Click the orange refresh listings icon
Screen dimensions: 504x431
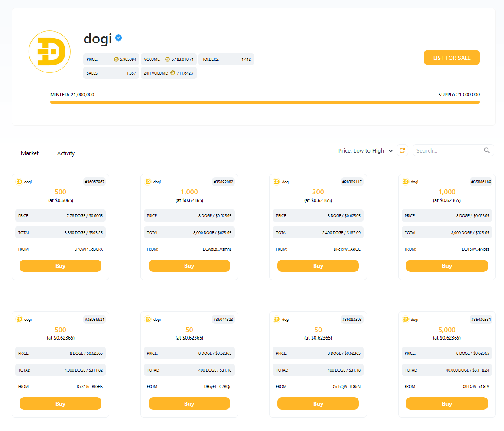pyautogui.click(x=402, y=150)
